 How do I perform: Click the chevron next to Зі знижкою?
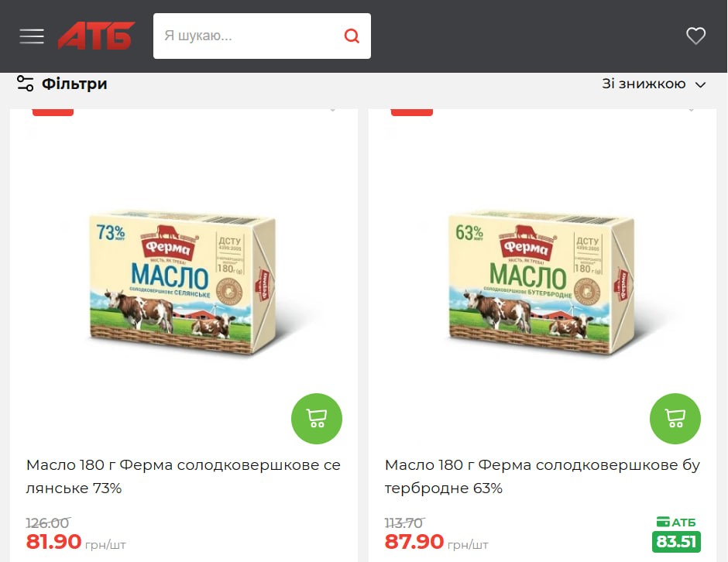point(700,84)
